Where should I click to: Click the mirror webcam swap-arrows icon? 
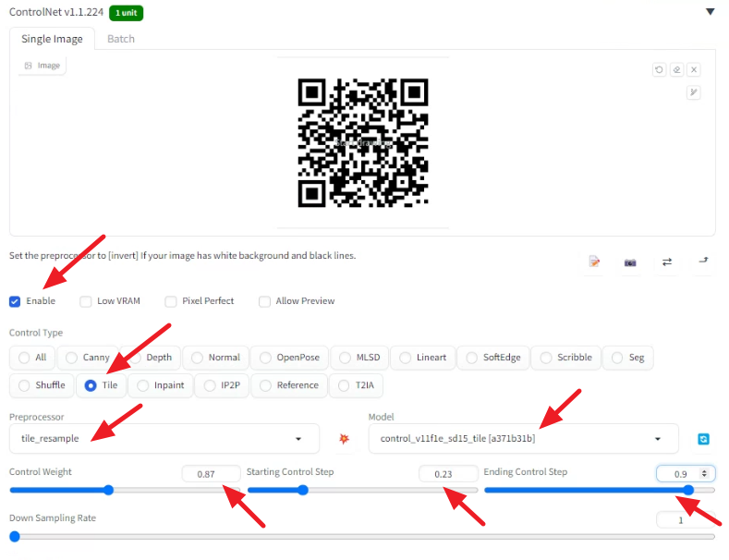(x=667, y=262)
